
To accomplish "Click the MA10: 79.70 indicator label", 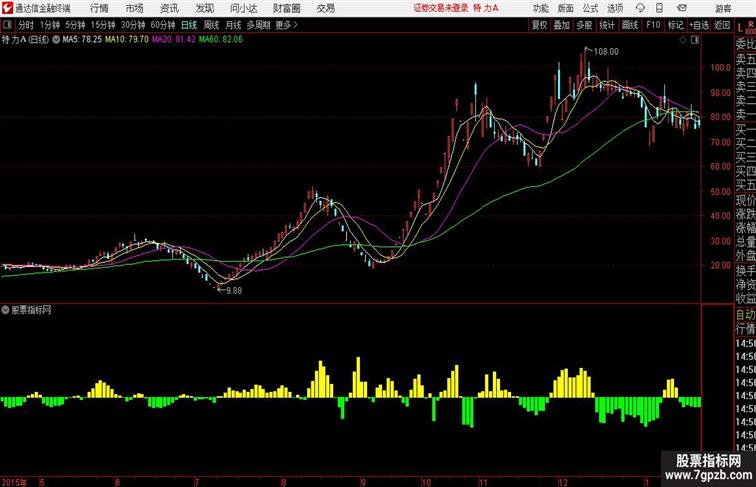I will coord(127,40).
